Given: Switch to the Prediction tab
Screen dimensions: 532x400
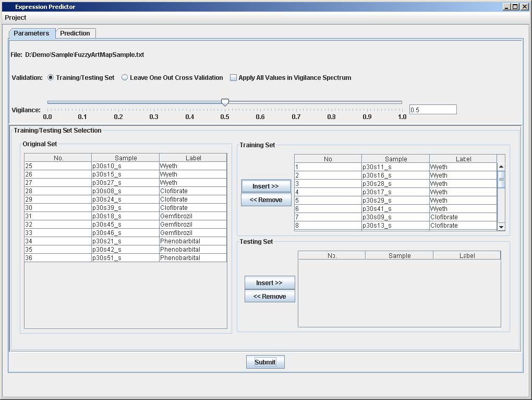Looking at the screenshot, I should [x=75, y=33].
